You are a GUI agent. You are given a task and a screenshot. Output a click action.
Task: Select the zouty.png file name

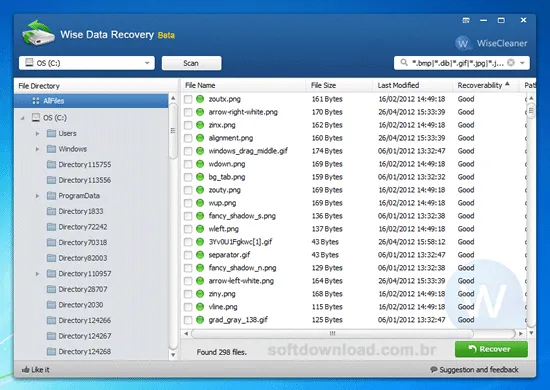[x=224, y=190]
